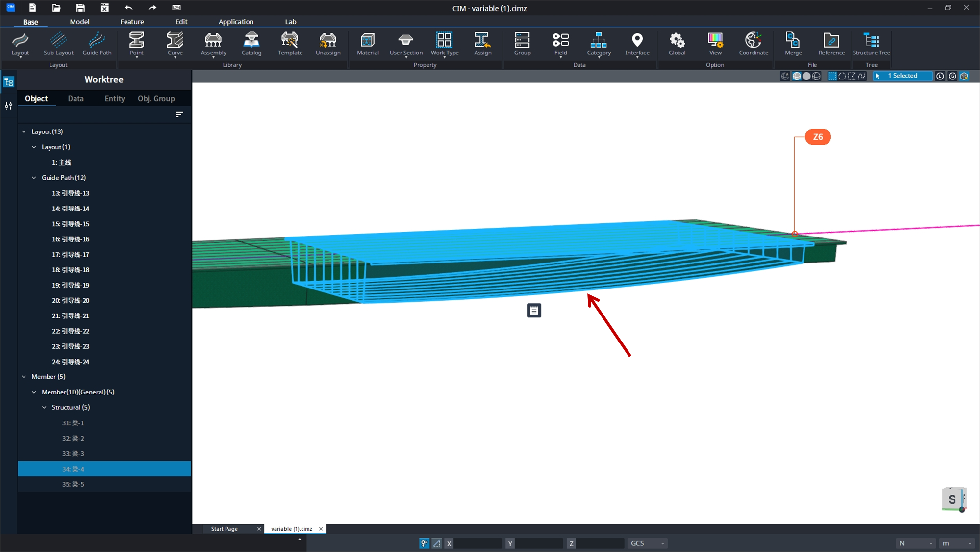Click the properties slider sidebar icon

(x=9, y=105)
